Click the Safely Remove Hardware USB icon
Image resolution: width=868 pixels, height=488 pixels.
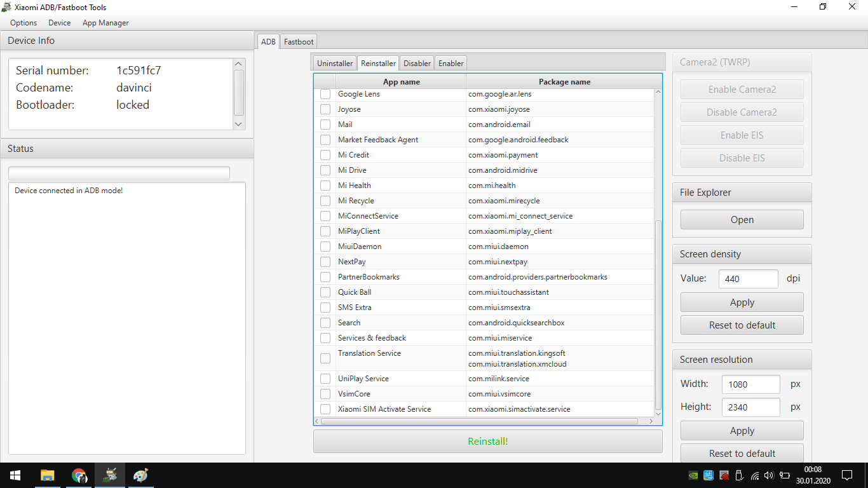(x=739, y=475)
